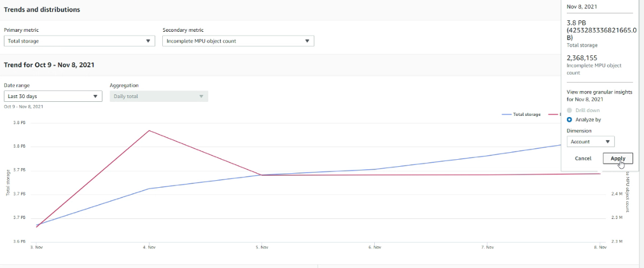The height and width of the screenshot is (268, 644).
Task: Click the red line end at 8. Nov
Action: tap(599, 174)
